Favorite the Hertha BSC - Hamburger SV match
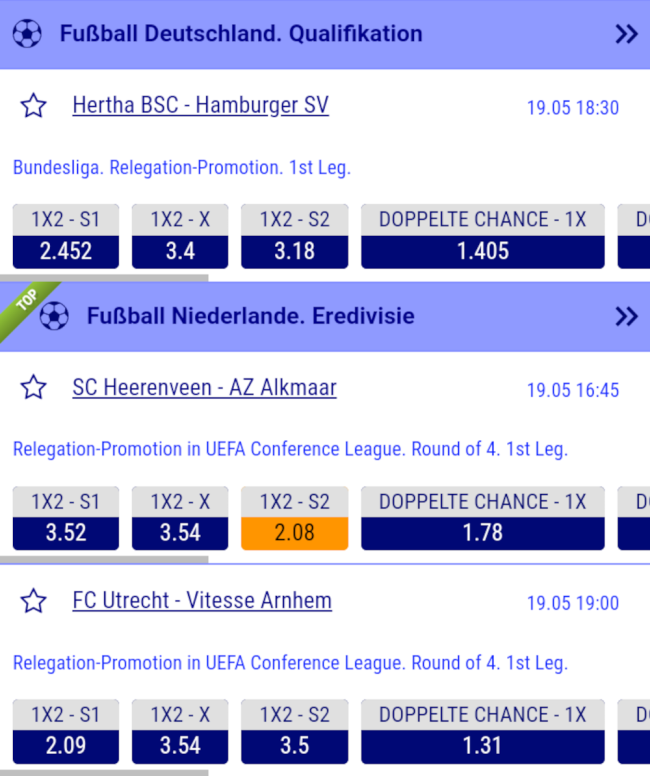The width and height of the screenshot is (650, 776). tap(34, 106)
